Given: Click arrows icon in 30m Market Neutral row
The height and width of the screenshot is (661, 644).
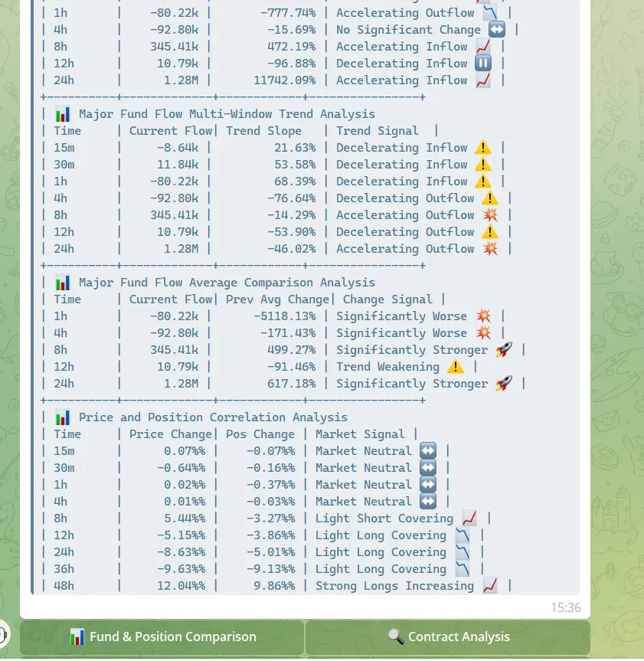Looking at the screenshot, I should click(428, 468).
